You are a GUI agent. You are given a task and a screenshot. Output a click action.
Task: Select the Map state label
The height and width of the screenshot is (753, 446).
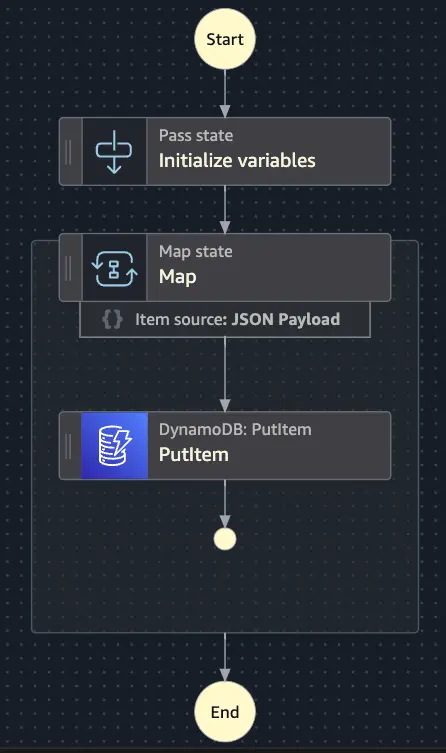click(178, 277)
